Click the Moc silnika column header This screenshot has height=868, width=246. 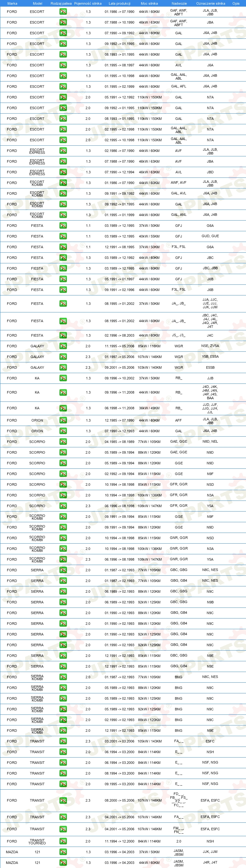tap(149, 3)
